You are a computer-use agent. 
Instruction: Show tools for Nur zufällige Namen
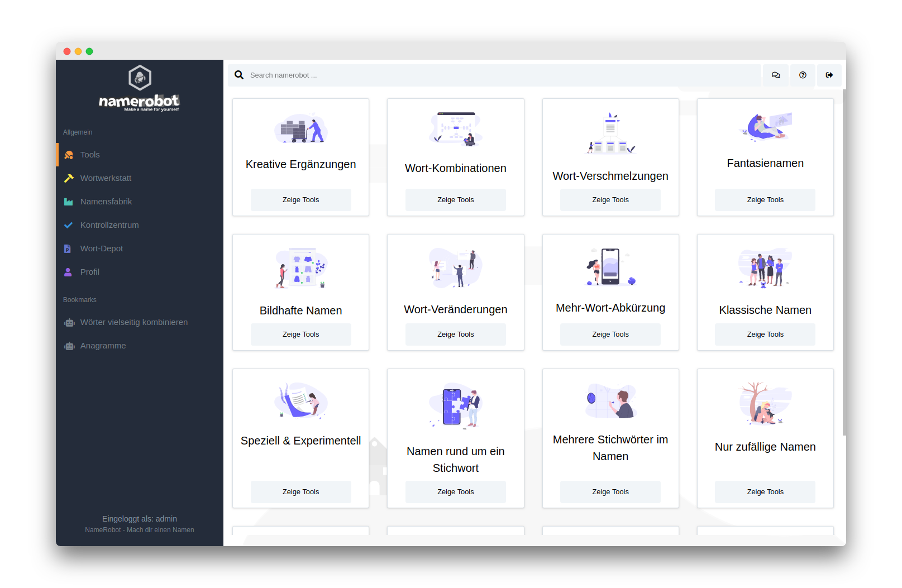tap(765, 492)
